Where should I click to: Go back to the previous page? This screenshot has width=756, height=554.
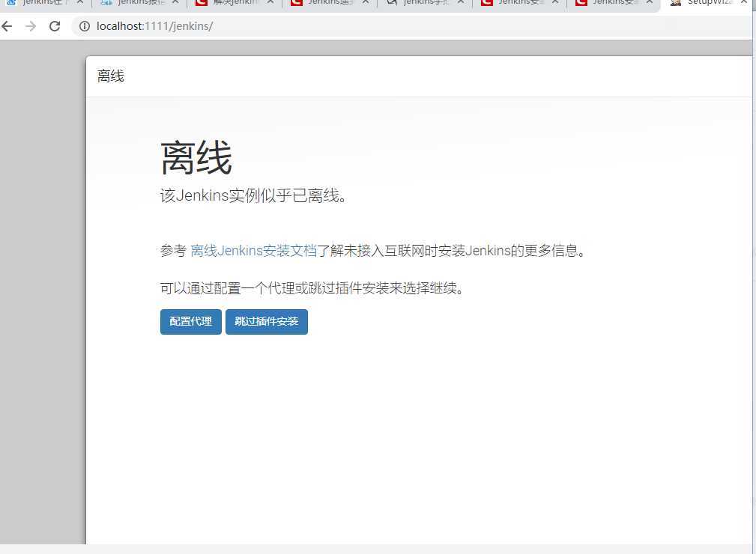tap(7, 26)
